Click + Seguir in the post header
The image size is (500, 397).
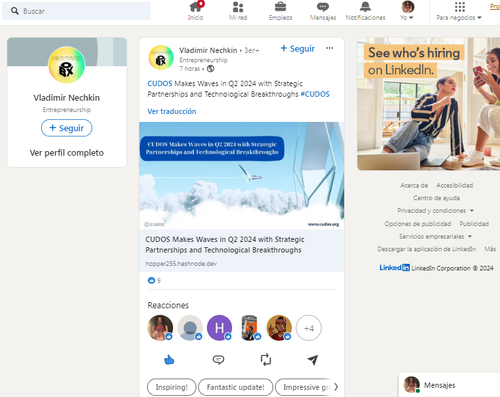[297, 49]
